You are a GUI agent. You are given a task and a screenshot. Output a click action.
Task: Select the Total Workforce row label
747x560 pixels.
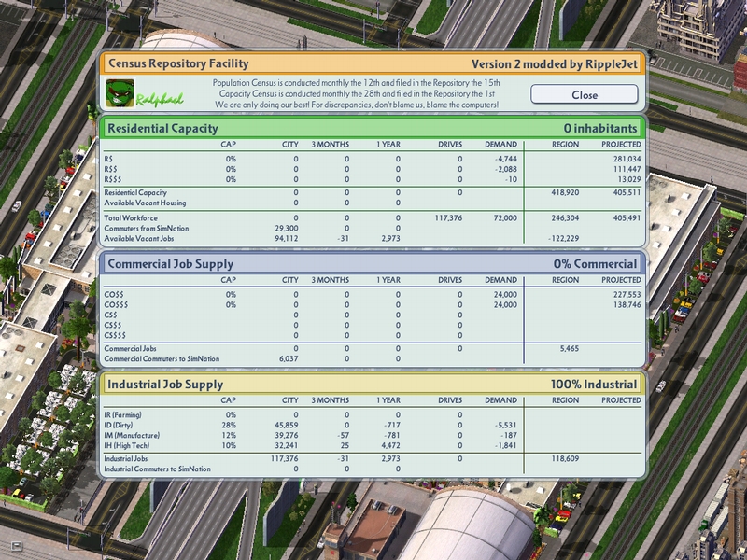(131, 218)
